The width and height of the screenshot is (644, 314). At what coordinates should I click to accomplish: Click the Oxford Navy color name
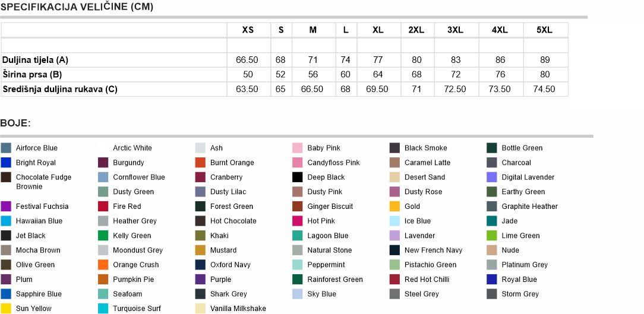(x=230, y=265)
